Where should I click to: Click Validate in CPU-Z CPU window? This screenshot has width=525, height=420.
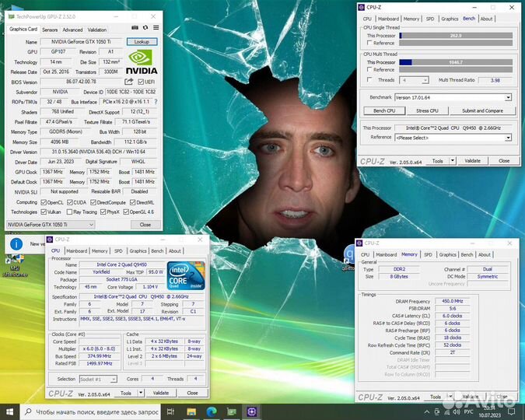(x=161, y=393)
